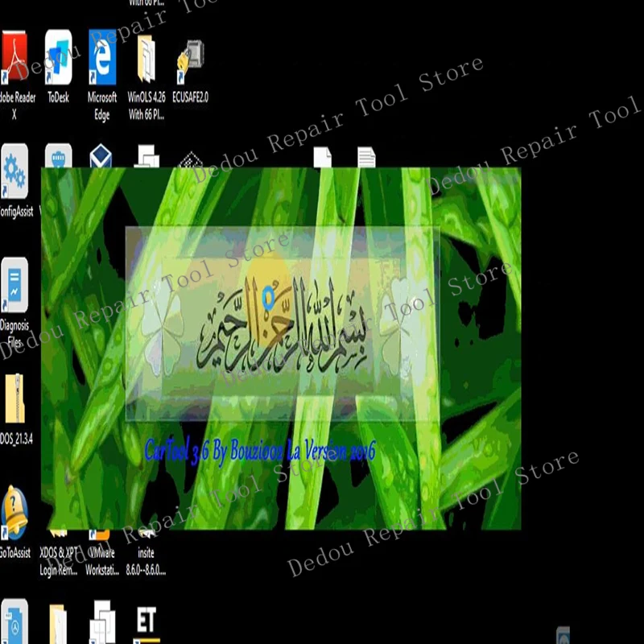Open the WinOLS 4.26 folder icon
644x644 pixels.
tap(147, 60)
